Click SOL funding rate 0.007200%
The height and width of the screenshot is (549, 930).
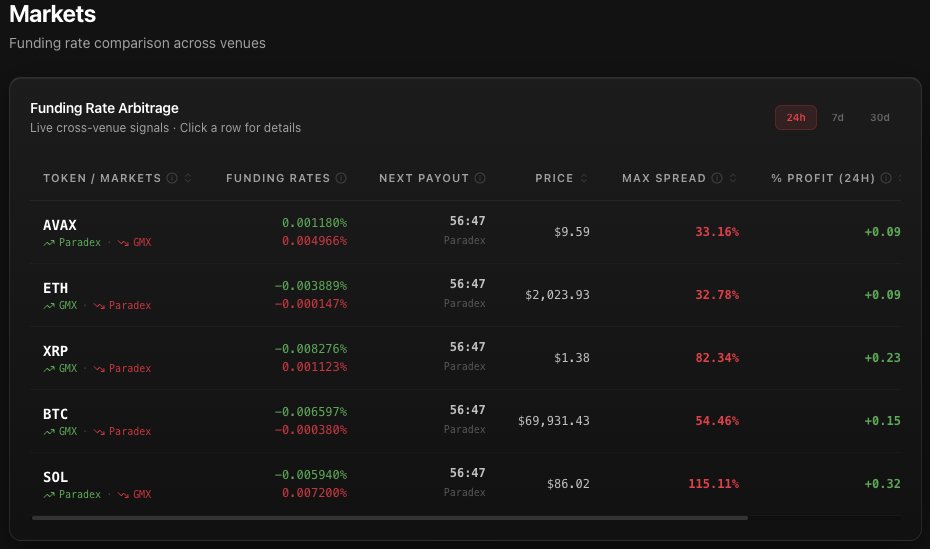tap(314, 493)
